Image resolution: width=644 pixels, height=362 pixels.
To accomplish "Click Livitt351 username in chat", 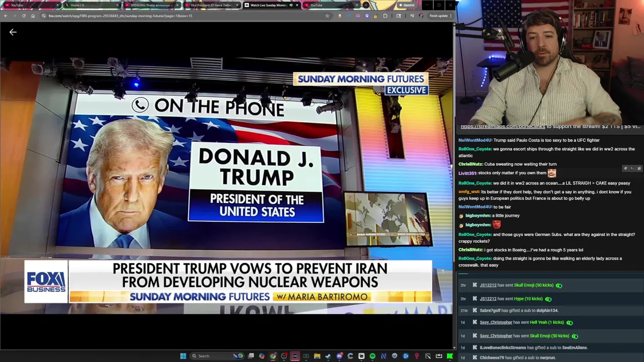I will [467, 173].
